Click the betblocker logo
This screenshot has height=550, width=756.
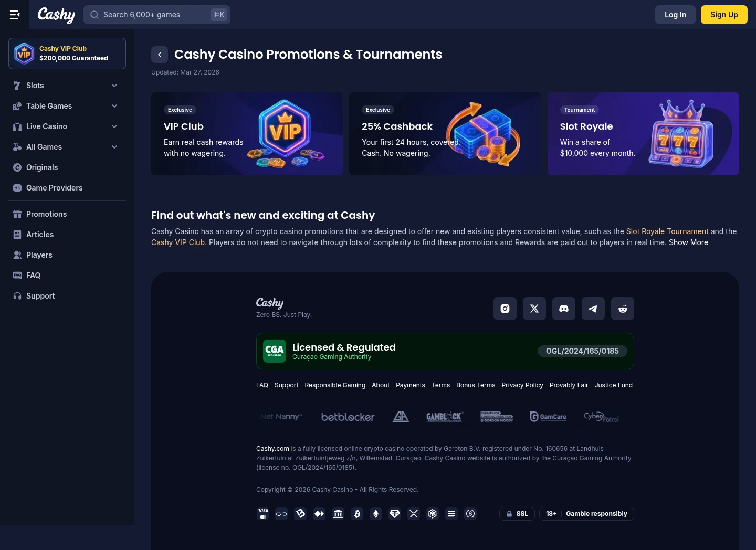pos(348,417)
